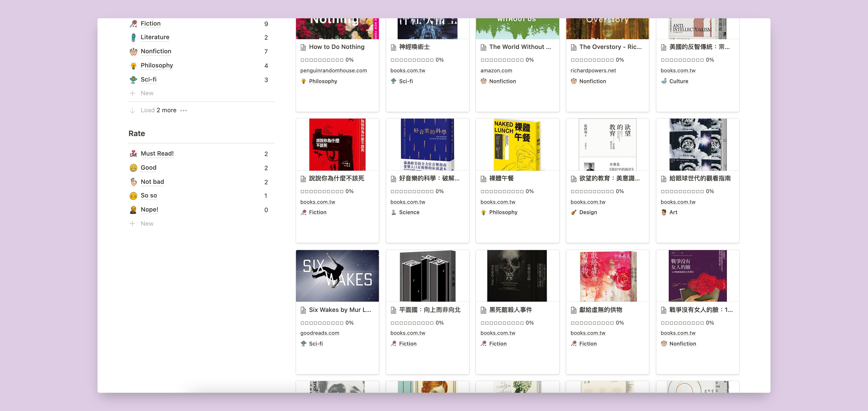Screen dimensions: 868x411
Task: Open the Six Wakes cover thumbnail
Action: pos(337,276)
